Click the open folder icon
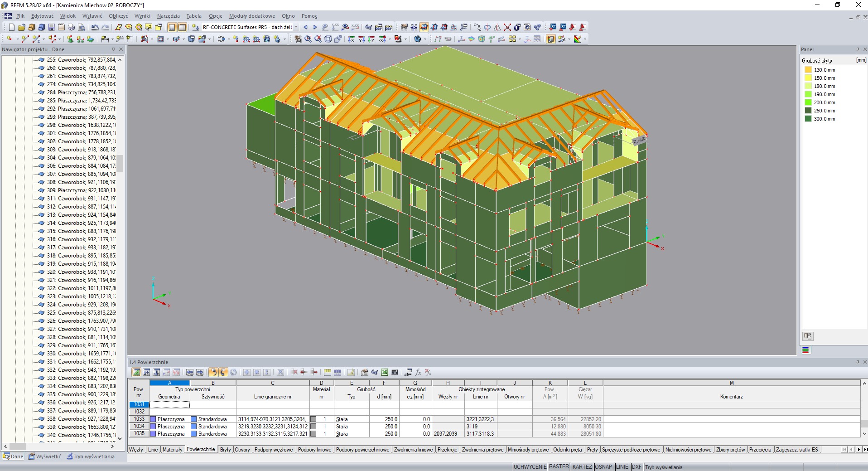868x471 pixels. pos(21,27)
